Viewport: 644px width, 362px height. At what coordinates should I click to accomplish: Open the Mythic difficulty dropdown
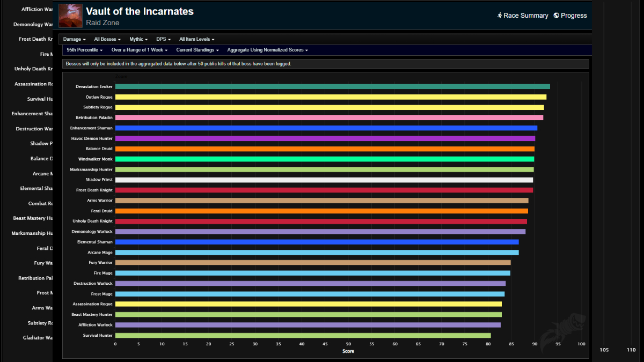click(138, 39)
